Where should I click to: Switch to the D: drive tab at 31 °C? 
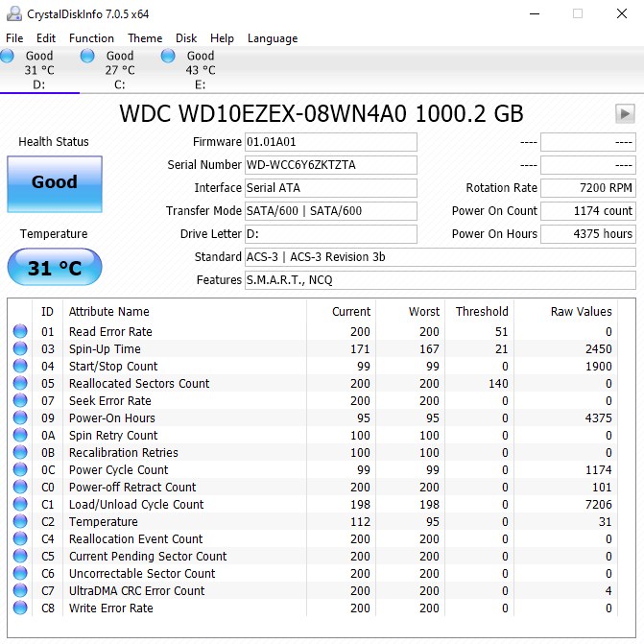tap(39, 70)
